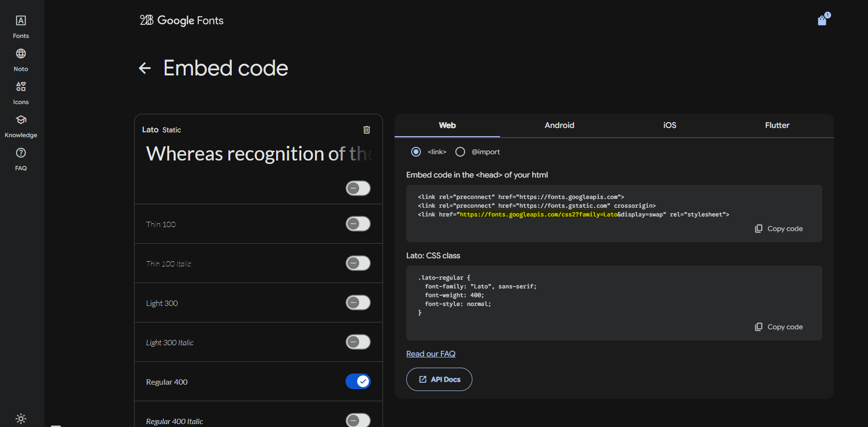Enable the Light 300 Italic toggle

click(x=358, y=342)
